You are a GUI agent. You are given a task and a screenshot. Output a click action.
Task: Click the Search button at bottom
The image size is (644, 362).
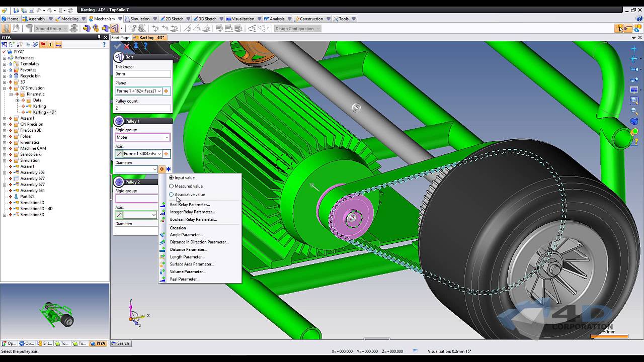[121, 343]
